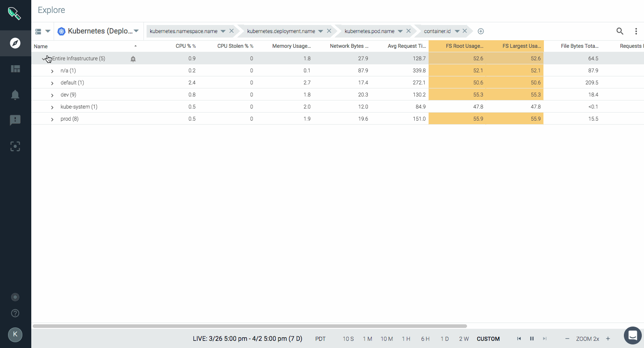The height and width of the screenshot is (348, 644).
Task: Click the search magnifier icon
Action: tap(620, 31)
